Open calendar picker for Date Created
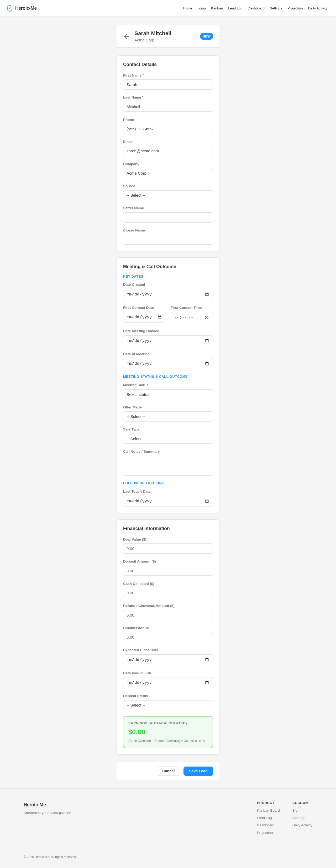 click(207, 294)
